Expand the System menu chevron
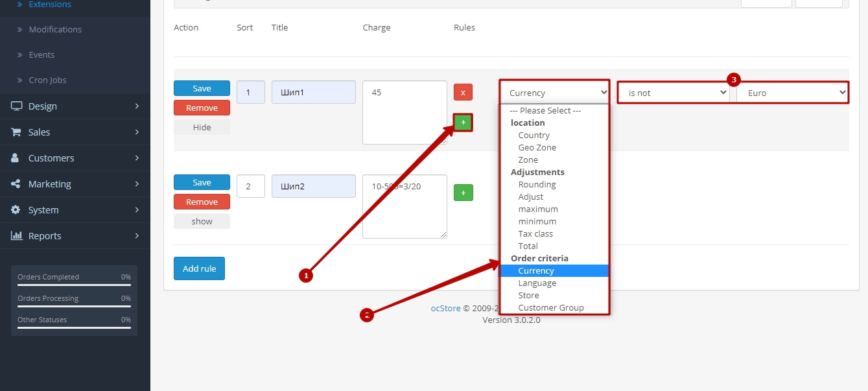The width and height of the screenshot is (868, 391). click(x=137, y=209)
